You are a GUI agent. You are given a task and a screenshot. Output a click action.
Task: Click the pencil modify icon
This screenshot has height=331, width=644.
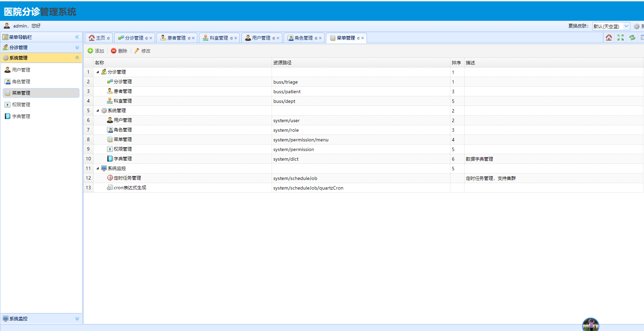(137, 51)
